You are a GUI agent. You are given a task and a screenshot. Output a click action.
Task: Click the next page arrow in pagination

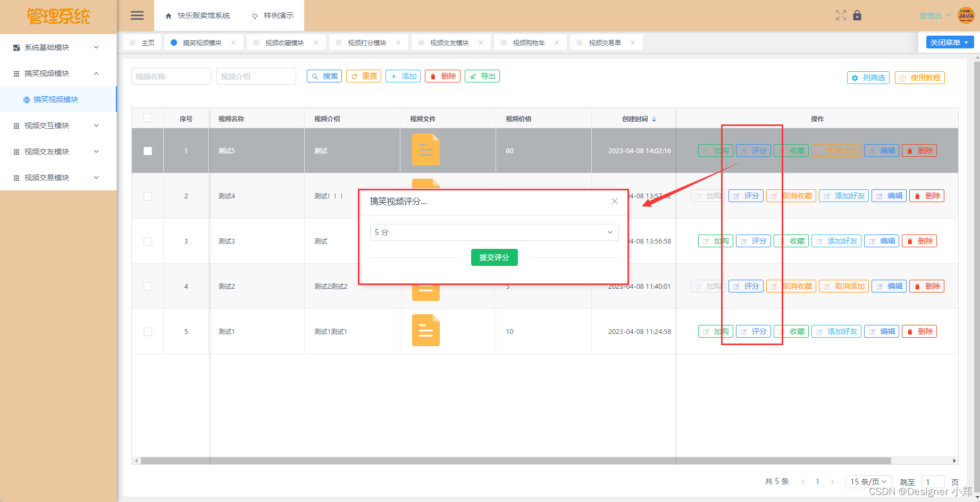(832, 482)
